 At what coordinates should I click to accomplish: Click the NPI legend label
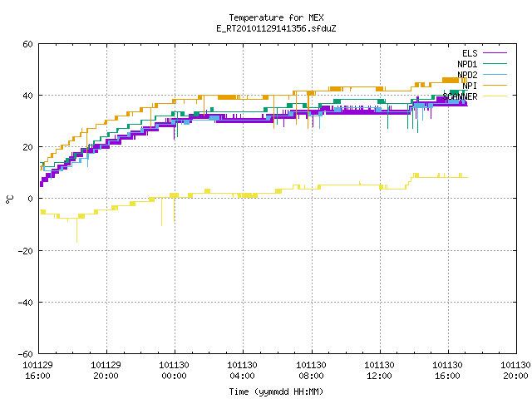point(470,86)
